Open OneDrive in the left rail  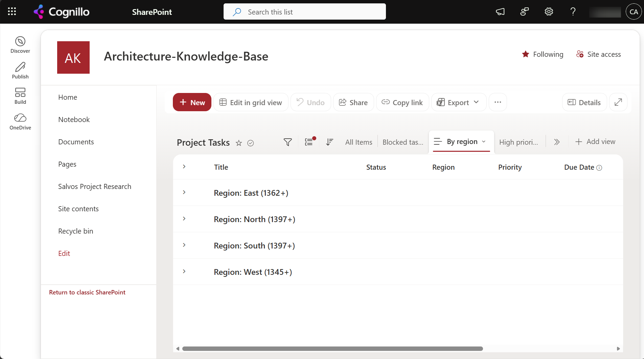coord(20,122)
